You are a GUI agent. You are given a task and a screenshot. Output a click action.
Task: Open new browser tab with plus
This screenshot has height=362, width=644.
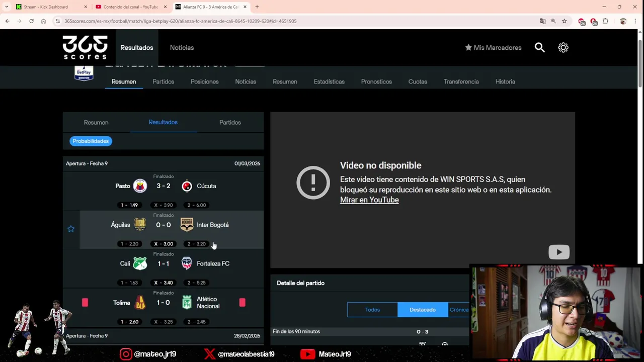[257, 7]
